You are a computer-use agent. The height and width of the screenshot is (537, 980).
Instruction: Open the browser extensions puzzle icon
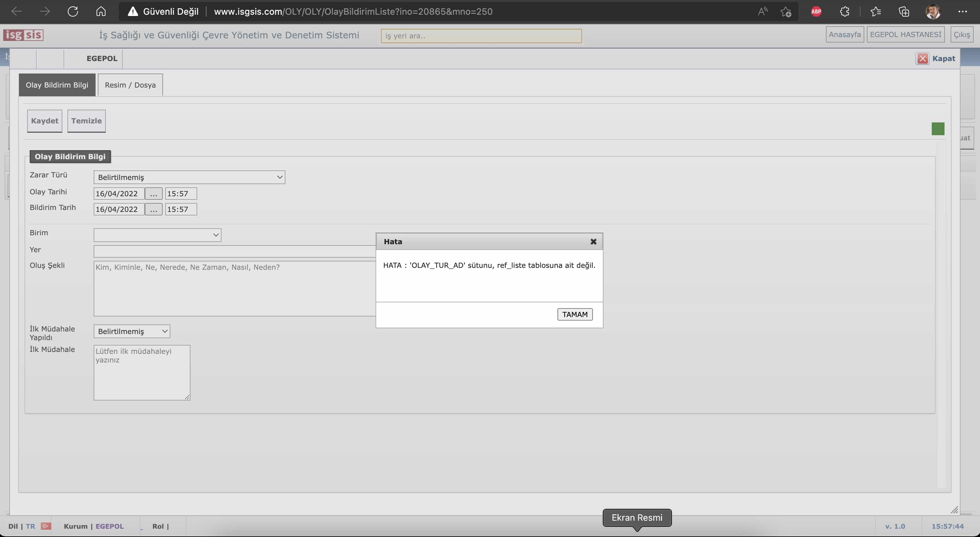click(x=844, y=12)
